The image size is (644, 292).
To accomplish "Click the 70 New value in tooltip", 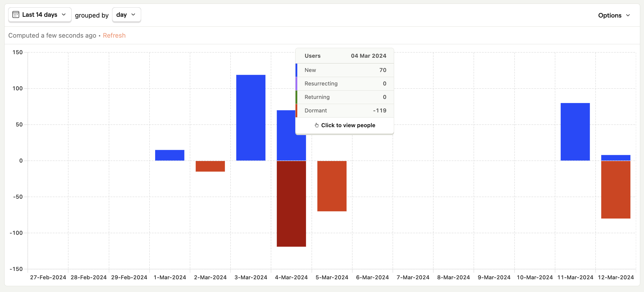I will point(383,70).
